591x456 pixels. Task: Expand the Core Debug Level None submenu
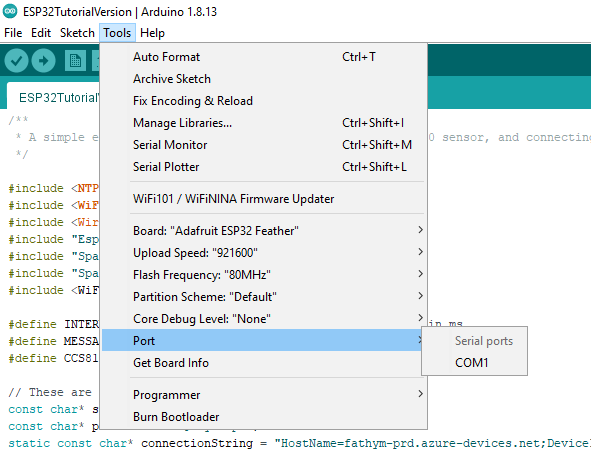[x=264, y=319]
